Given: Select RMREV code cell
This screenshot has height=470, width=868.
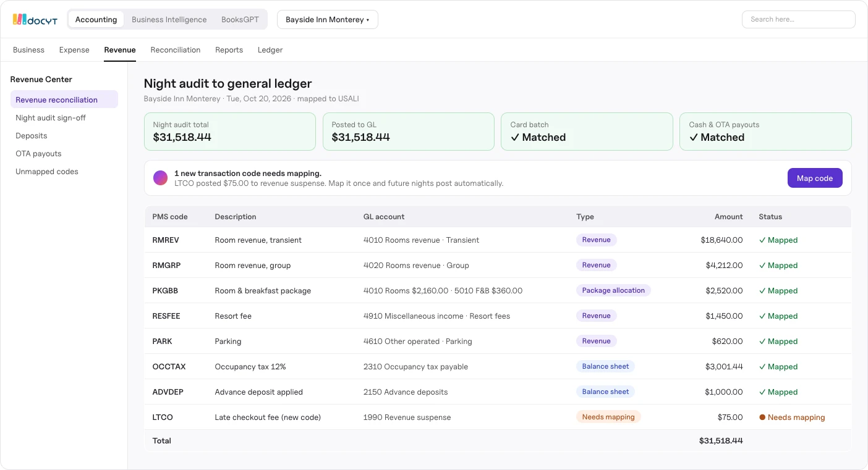Looking at the screenshot, I should coord(166,240).
